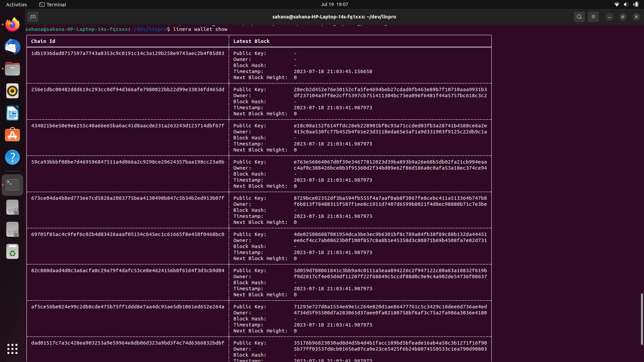Open the Help icon in dock

12,157
